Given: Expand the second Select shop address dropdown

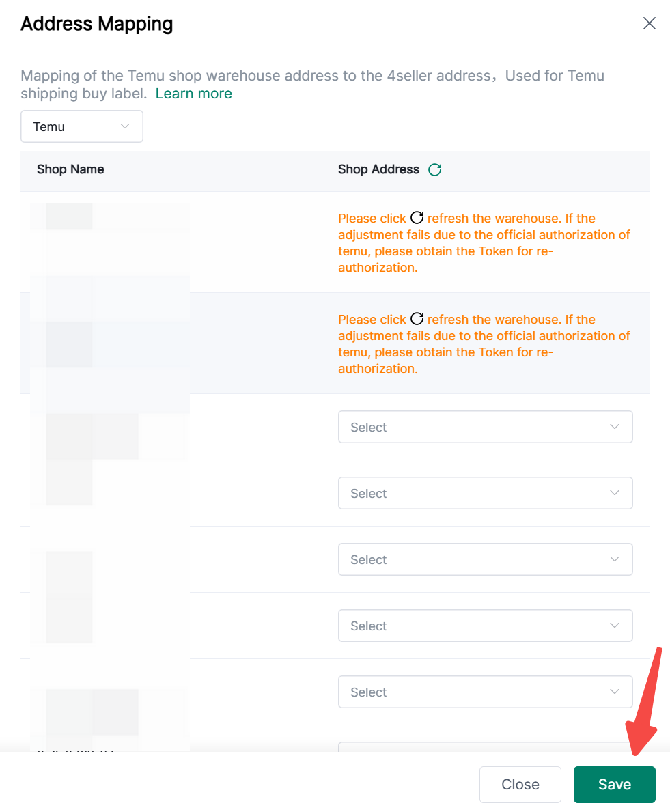Looking at the screenshot, I should [x=485, y=493].
